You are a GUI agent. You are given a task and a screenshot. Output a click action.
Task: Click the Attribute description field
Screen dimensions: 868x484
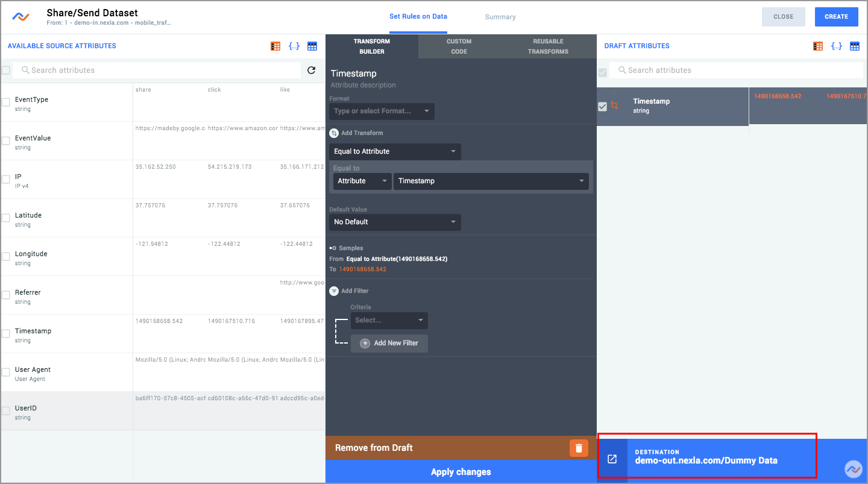click(x=363, y=85)
